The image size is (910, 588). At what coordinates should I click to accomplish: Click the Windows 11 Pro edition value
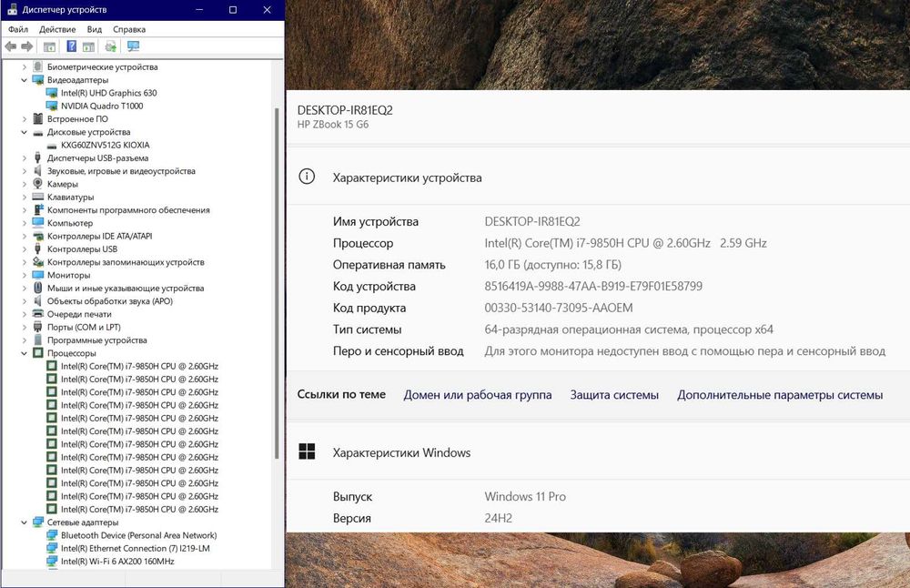coord(525,496)
